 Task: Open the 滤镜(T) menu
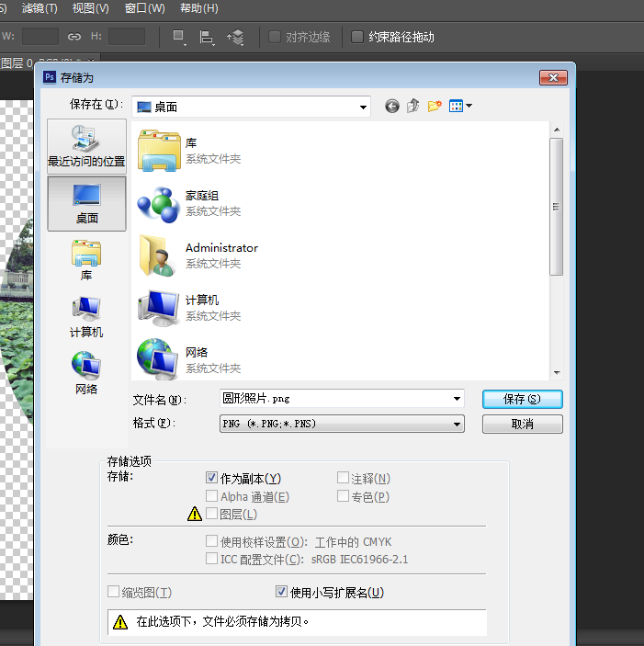[x=40, y=8]
